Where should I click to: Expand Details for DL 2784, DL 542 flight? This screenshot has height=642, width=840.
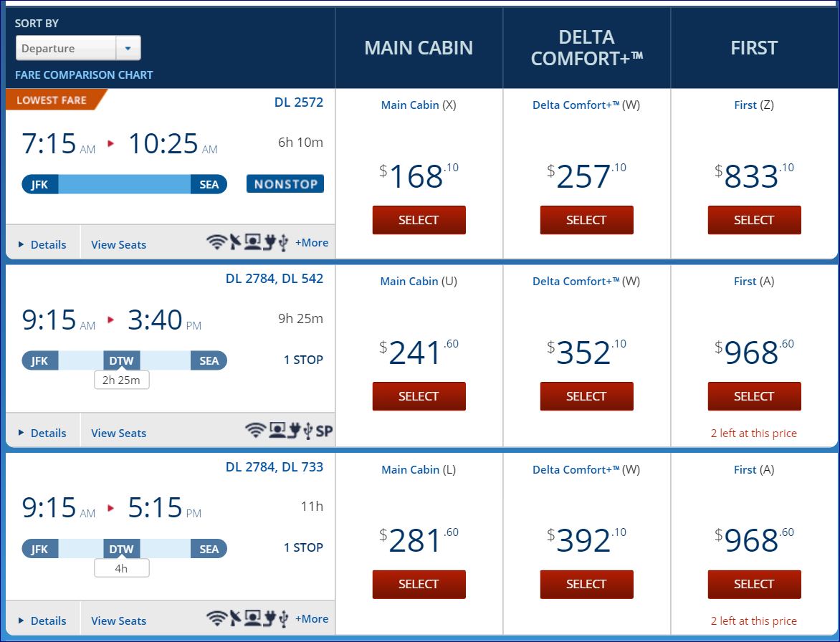coord(43,433)
